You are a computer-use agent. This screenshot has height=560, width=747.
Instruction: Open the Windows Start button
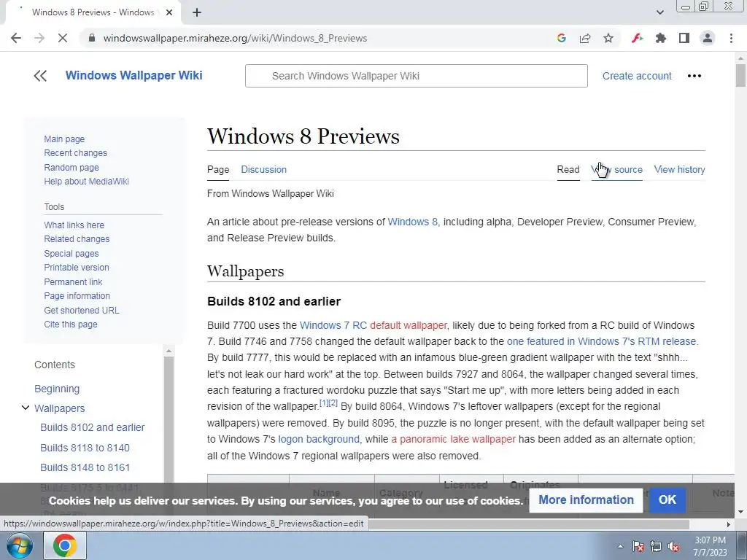(20, 545)
